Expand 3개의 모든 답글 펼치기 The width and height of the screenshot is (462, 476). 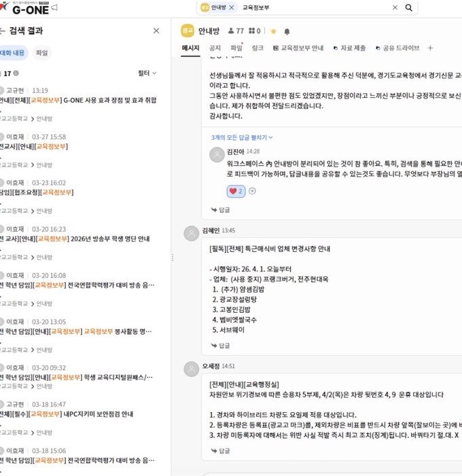tap(241, 137)
